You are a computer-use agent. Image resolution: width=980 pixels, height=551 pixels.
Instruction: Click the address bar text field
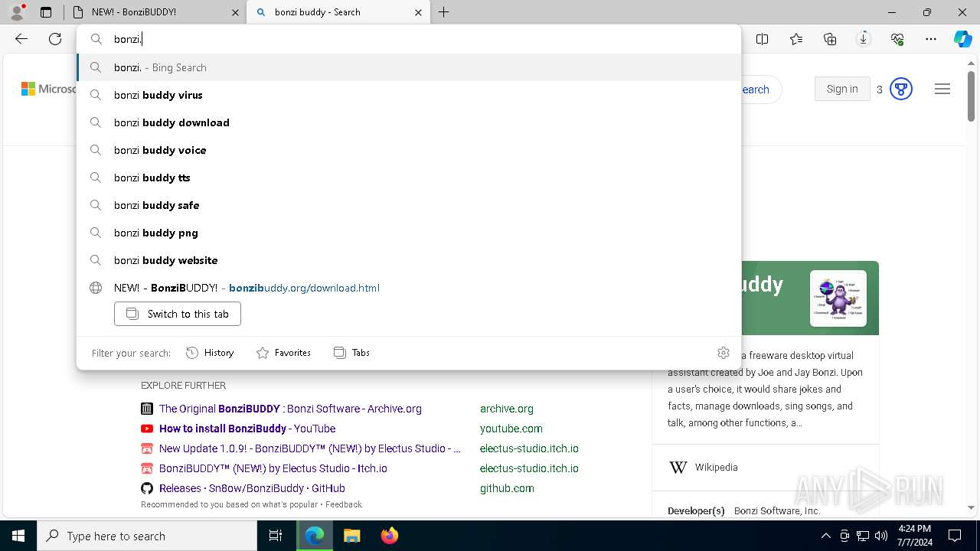409,39
